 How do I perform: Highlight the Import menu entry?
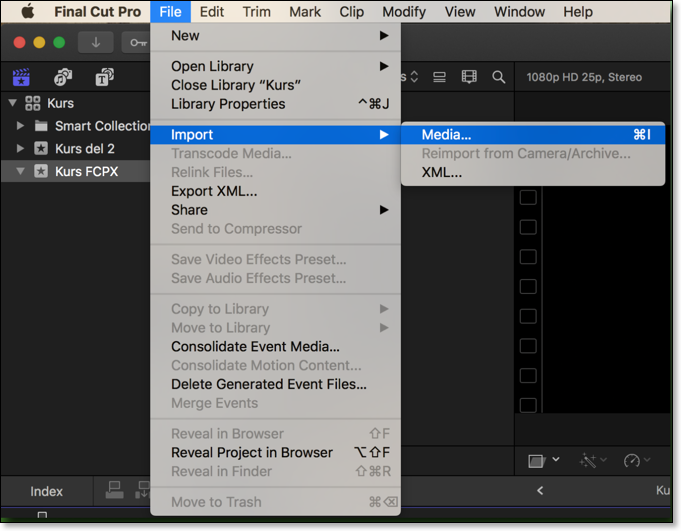click(x=275, y=135)
